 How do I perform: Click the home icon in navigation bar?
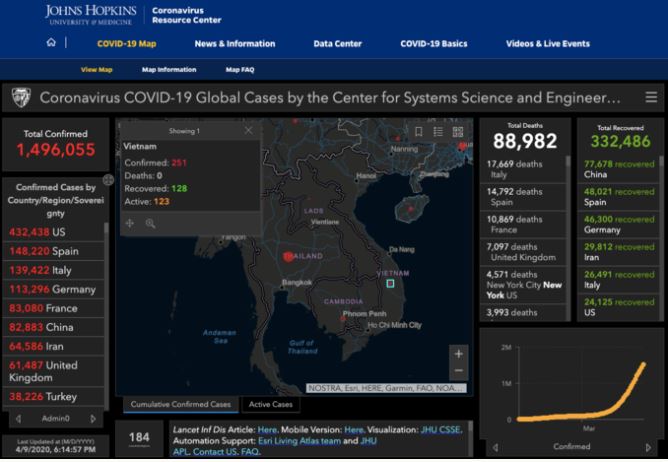(51, 43)
